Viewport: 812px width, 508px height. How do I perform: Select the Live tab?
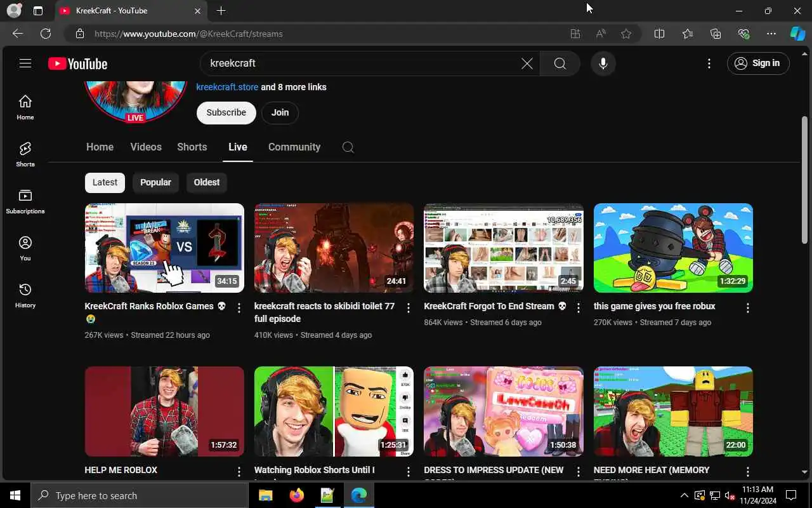point(238,147)
